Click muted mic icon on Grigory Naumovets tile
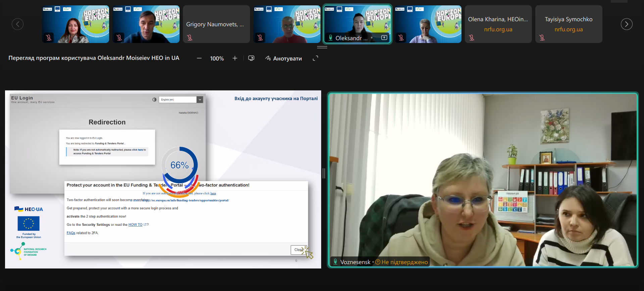Screen dimensions: 644x291 (190, 38)
